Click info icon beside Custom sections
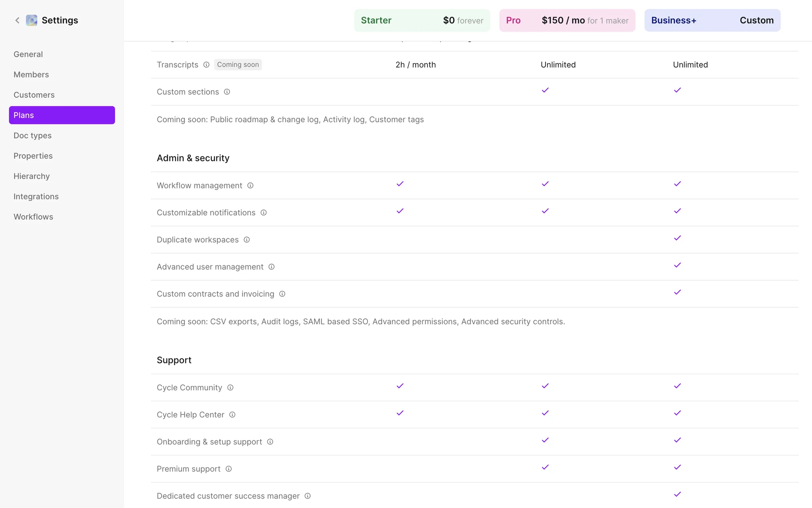Viewport: 812px width, 508px height. click(227, 92)
